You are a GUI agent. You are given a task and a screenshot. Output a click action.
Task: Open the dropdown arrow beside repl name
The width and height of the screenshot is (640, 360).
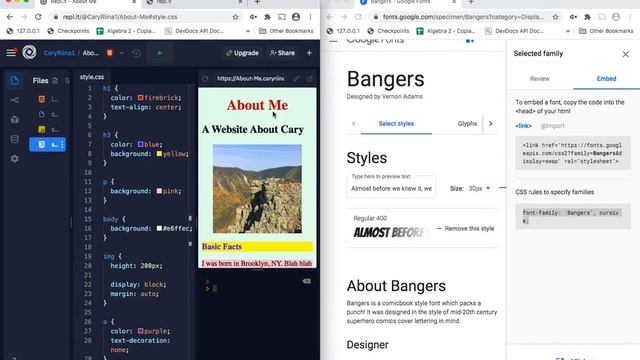[122, 53]
